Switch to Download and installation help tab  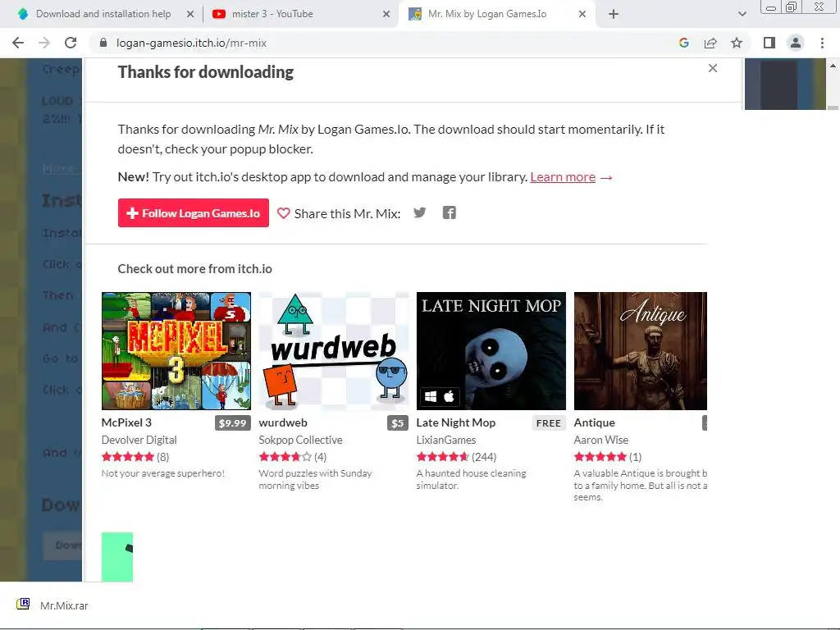[x=103, y=14]
